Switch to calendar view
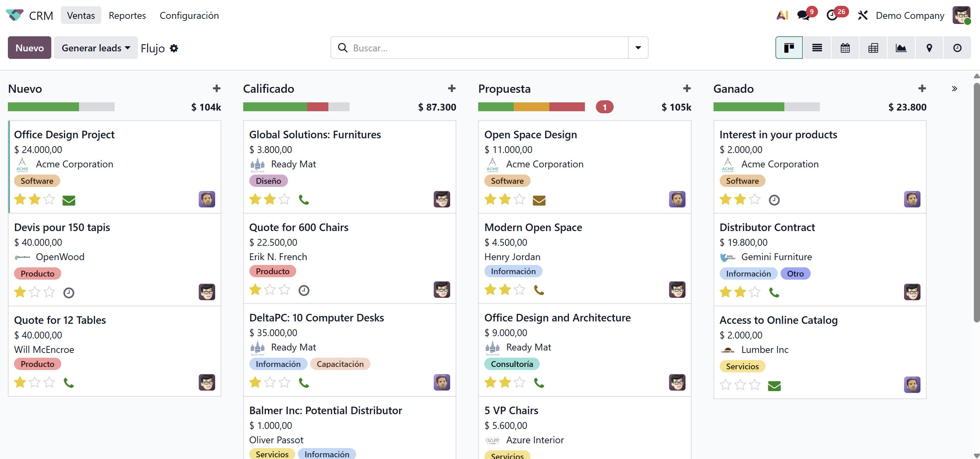This screenshot has width=980, height=459. pyautogui.click(x=845, y=48)
